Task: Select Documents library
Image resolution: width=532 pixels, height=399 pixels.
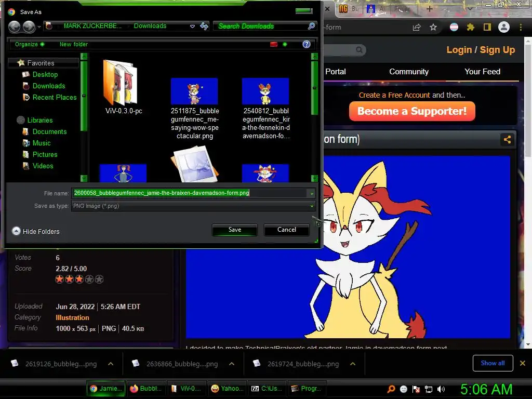Action: [x=49, y=131]
